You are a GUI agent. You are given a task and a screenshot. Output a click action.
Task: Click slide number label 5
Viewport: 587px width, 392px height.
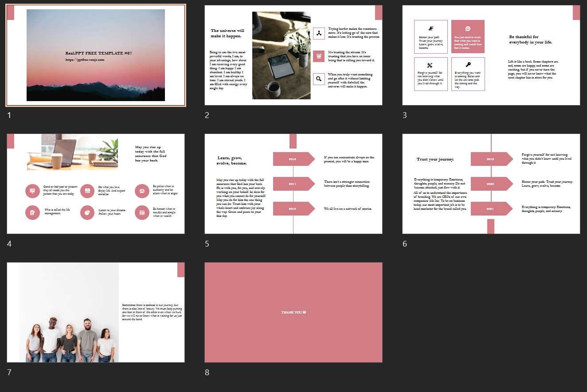click(x=207, y=244)
